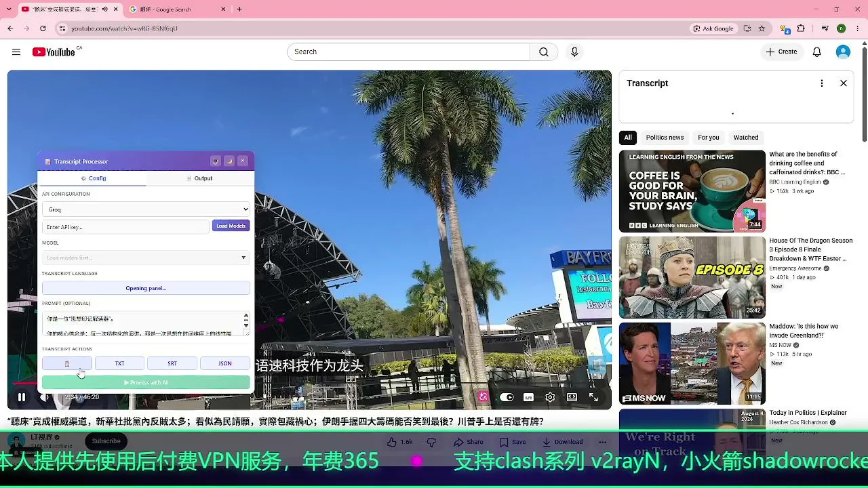Click Ask Google in the address bar
The height and width of the screenshot is (488, 868).
point(713,28)
